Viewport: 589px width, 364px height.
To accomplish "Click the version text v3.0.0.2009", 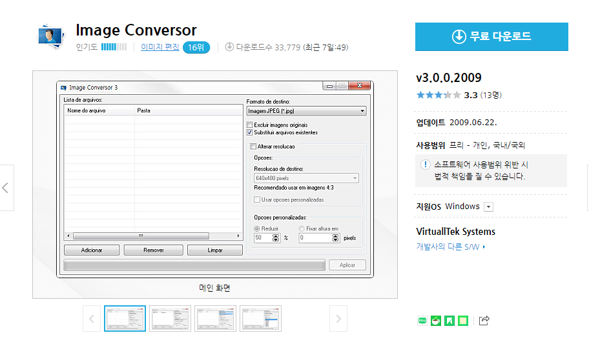I will 449,77.
